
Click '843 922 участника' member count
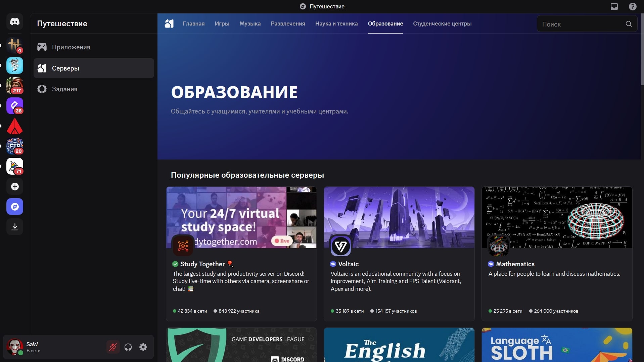coord(239,311)
